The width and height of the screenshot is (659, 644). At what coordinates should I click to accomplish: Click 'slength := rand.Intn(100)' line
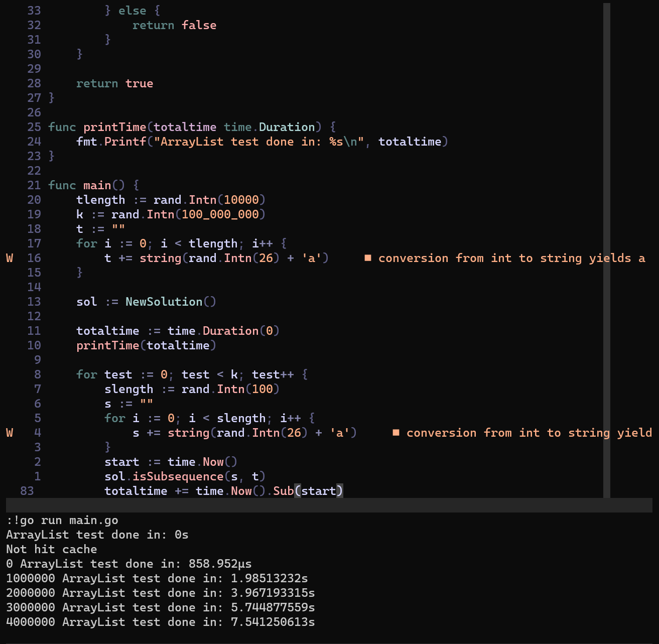[x=192, y=389]
